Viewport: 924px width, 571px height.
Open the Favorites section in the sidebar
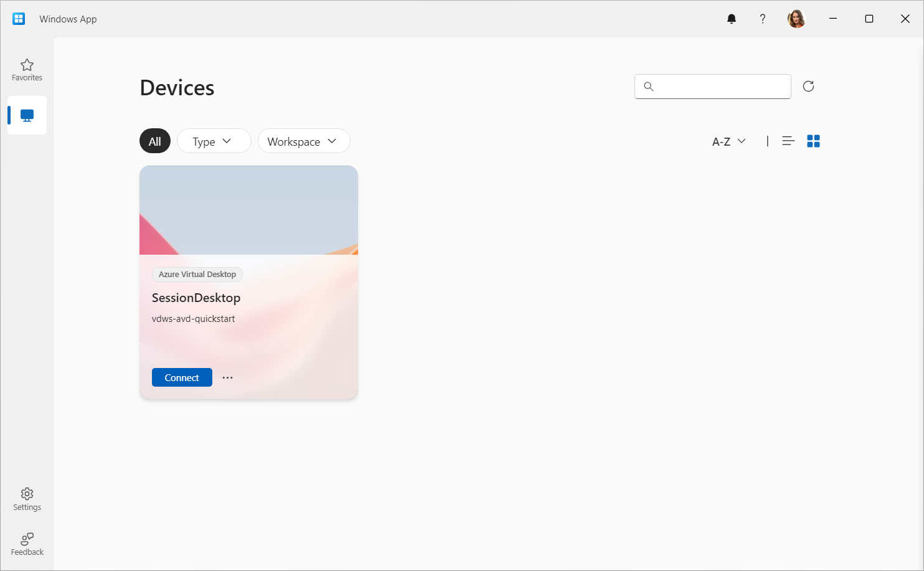coord(27,70)
